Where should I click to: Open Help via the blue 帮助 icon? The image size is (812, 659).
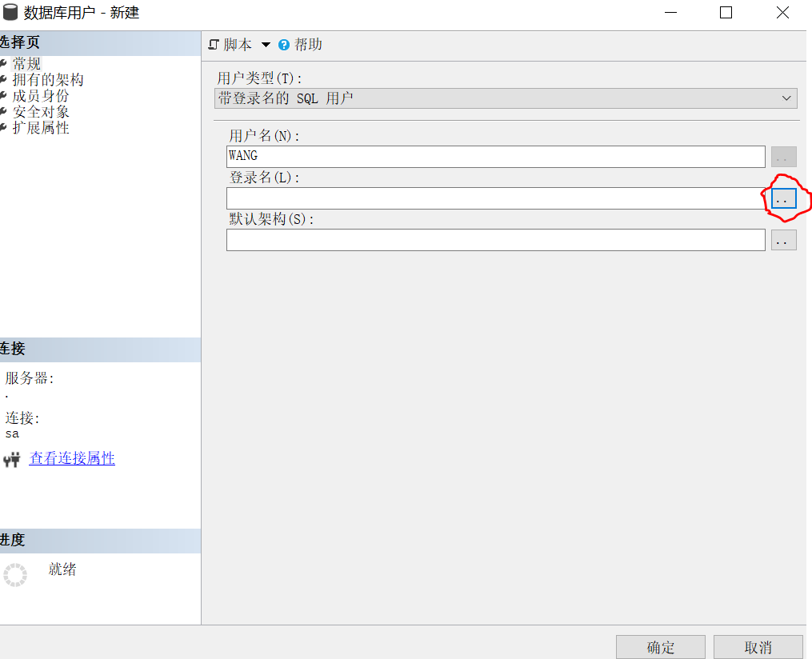pos(284,45)
